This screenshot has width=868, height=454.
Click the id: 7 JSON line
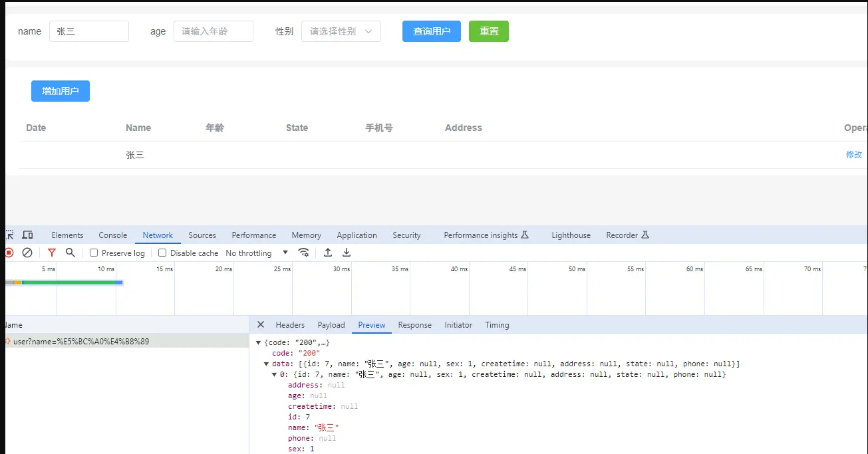299,417
